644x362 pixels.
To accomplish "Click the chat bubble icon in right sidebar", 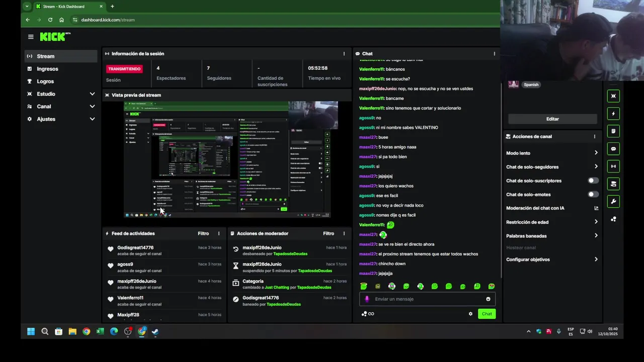I will click(613, 149).
